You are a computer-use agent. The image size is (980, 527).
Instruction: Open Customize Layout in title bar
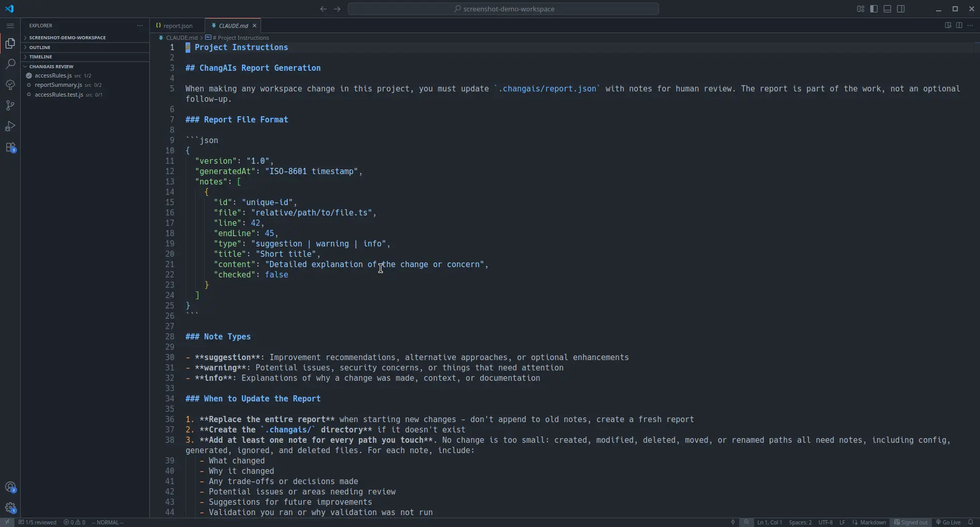coord(861,9)
